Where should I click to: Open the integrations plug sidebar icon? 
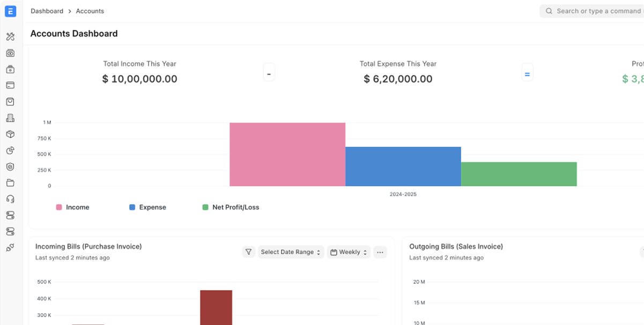(10, 248)
